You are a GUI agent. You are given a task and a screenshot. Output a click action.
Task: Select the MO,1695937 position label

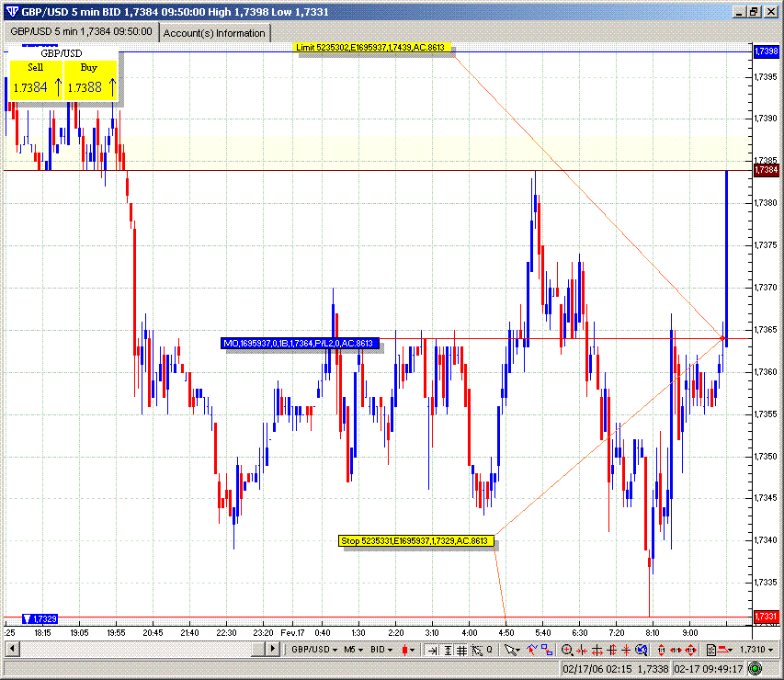pyautogui.click(x=300, y=343)
